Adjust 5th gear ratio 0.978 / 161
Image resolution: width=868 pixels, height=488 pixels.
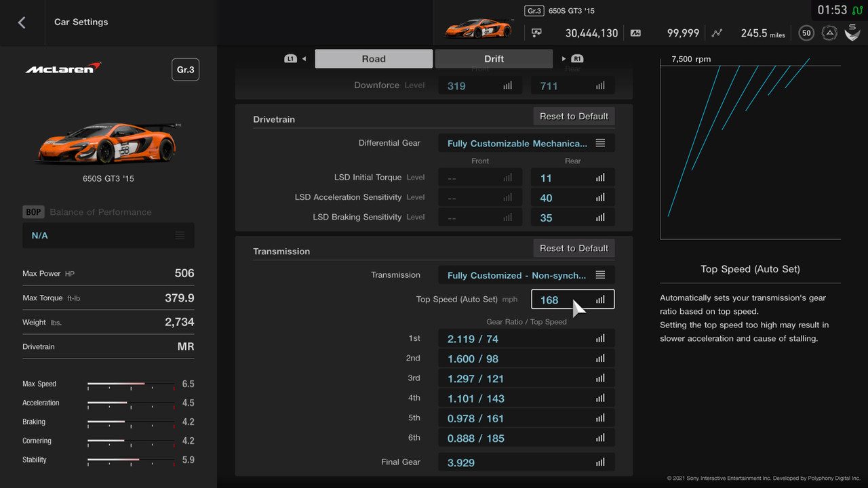tap(526, 418)
